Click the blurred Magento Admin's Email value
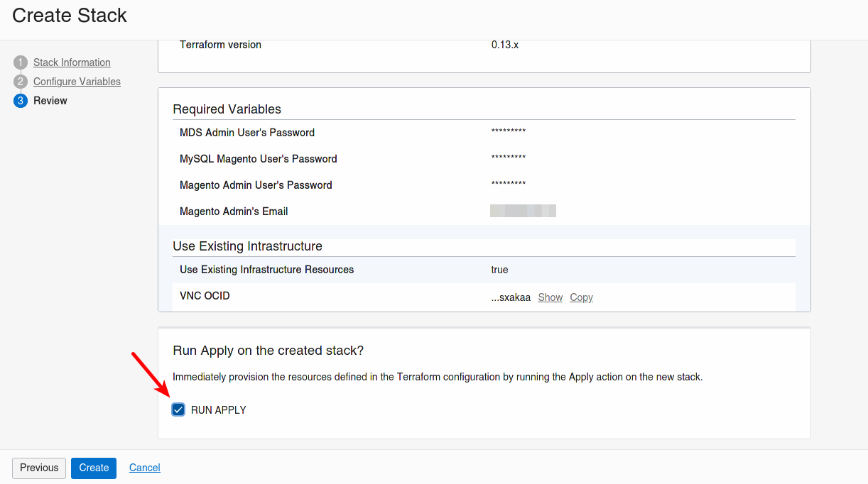This screenshot has width=868, height=484. click(523, 211)
